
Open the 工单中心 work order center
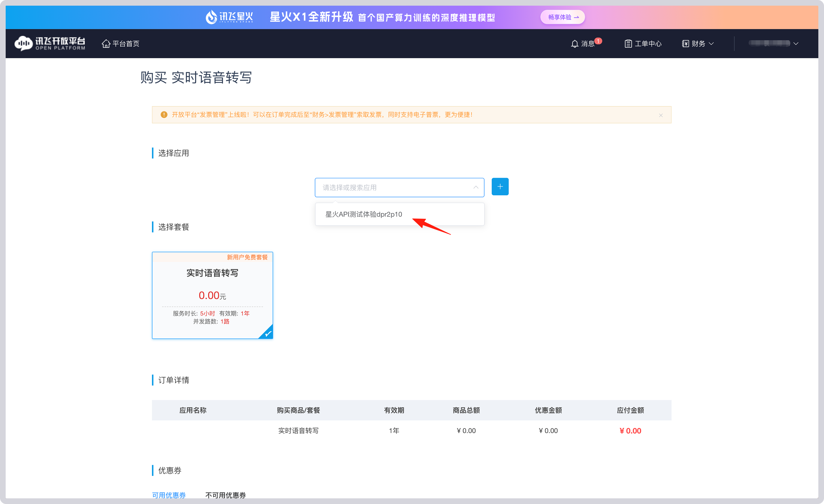coord(642,44)
